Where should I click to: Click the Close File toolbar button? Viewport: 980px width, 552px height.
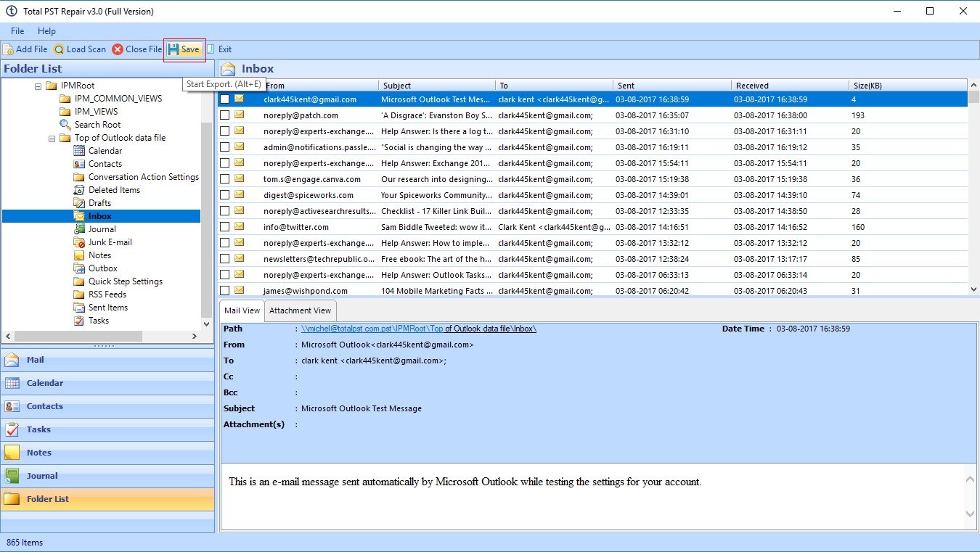(137, 49)
